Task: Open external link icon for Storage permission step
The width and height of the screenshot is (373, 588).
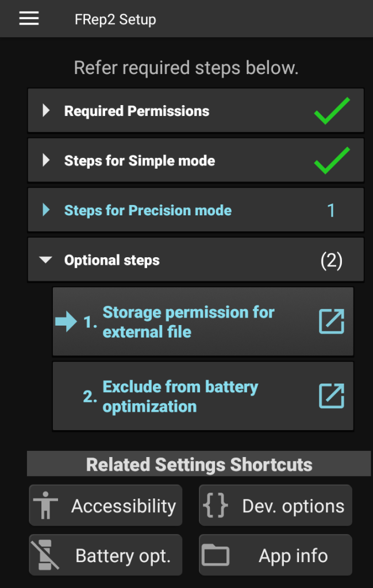Action: tap(331, 322)
